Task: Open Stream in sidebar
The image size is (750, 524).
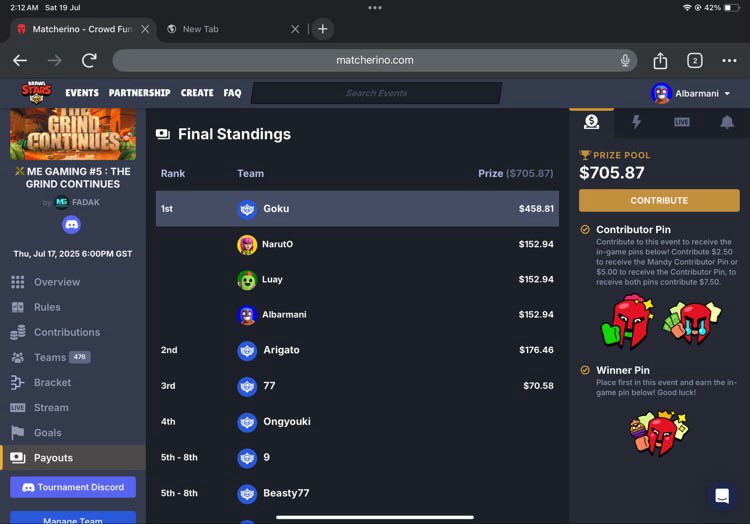Action: (51, 407)
